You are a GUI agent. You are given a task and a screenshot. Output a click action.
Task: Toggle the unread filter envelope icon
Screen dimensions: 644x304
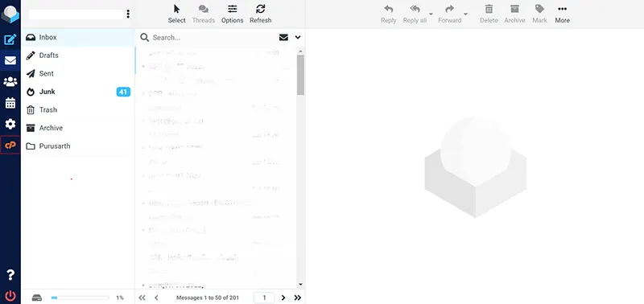pyautogui.click(x=283, y=37)
